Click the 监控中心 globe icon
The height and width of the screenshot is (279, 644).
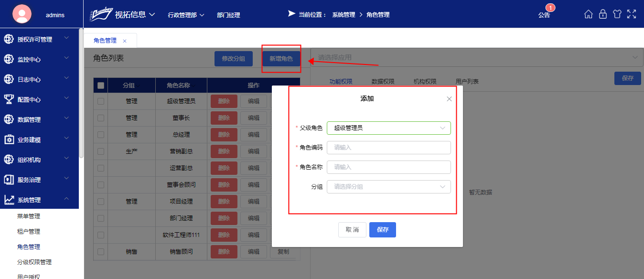[x=9, y=59]
